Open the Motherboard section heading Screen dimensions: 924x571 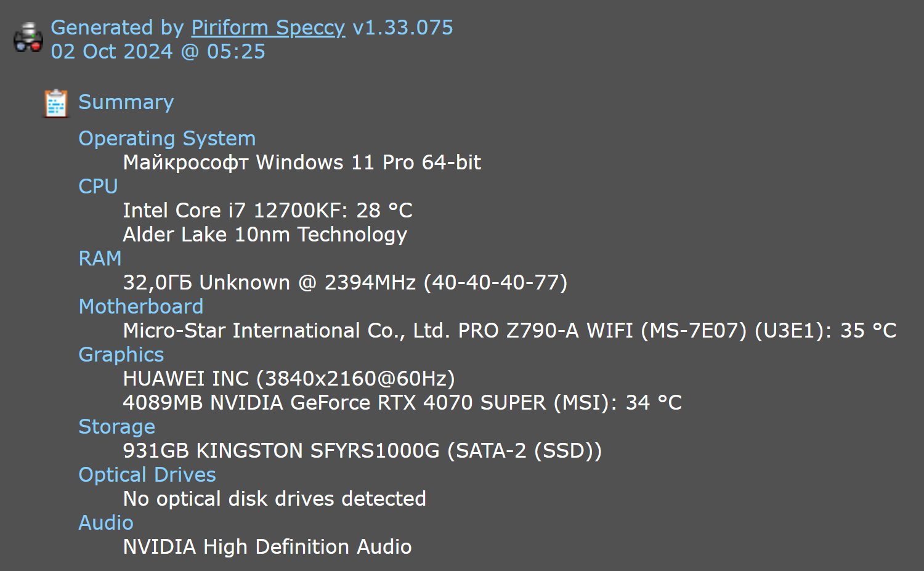140,307
